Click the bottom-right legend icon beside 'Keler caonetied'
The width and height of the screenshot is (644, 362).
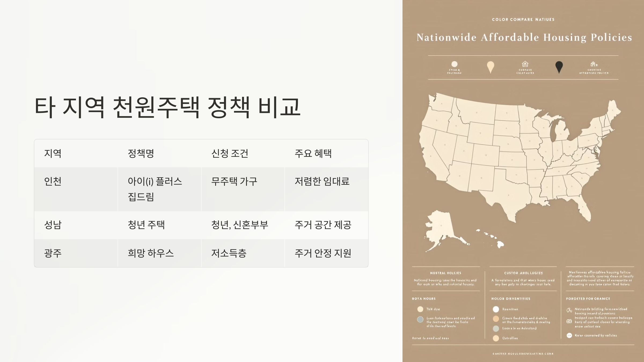click(569, 335)
